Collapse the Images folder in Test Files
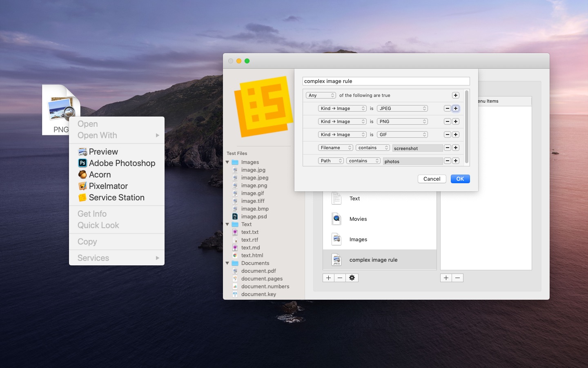Image resolution: width=588 pixels, height=368 pixels. coord(227,162)
